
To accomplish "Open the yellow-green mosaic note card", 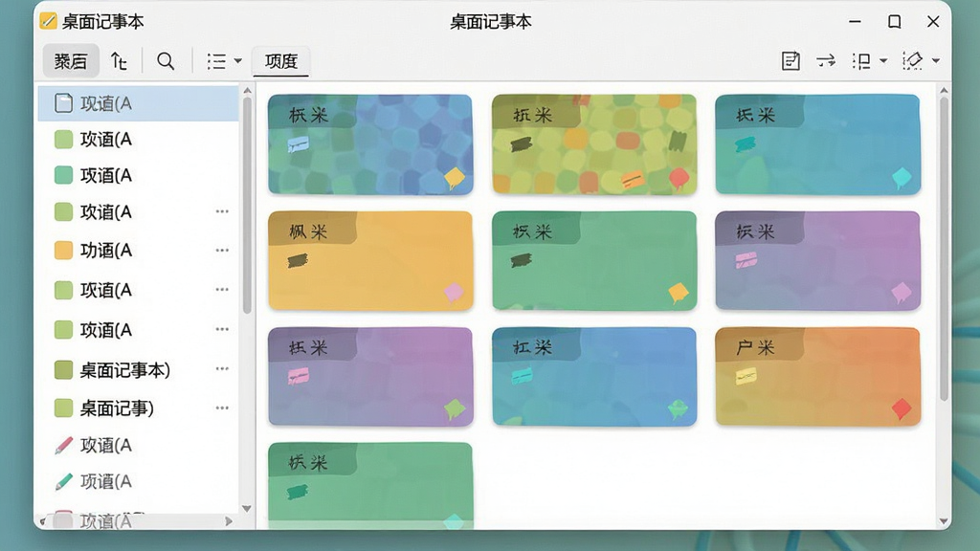I will 593,144.
